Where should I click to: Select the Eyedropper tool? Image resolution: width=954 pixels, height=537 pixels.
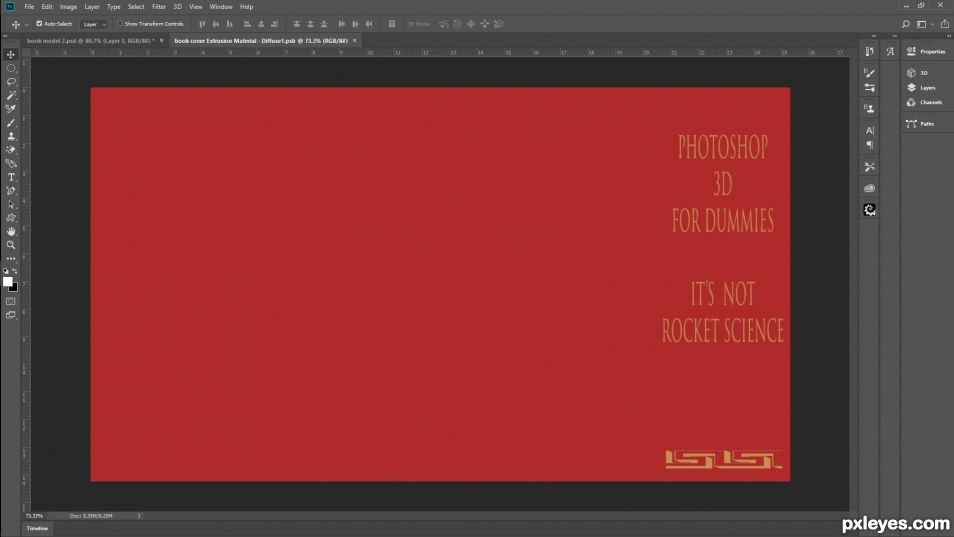point(11,109)
